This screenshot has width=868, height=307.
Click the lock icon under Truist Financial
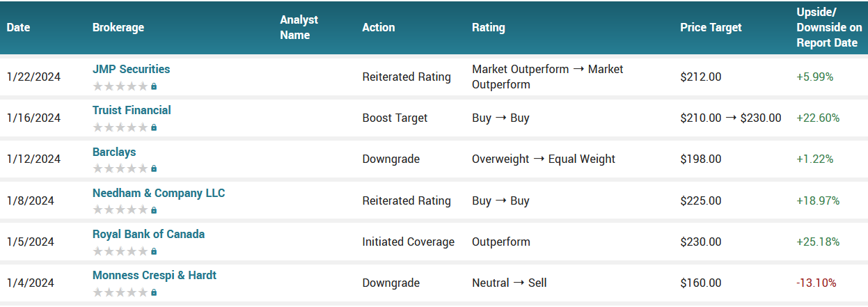pos(154,127)
